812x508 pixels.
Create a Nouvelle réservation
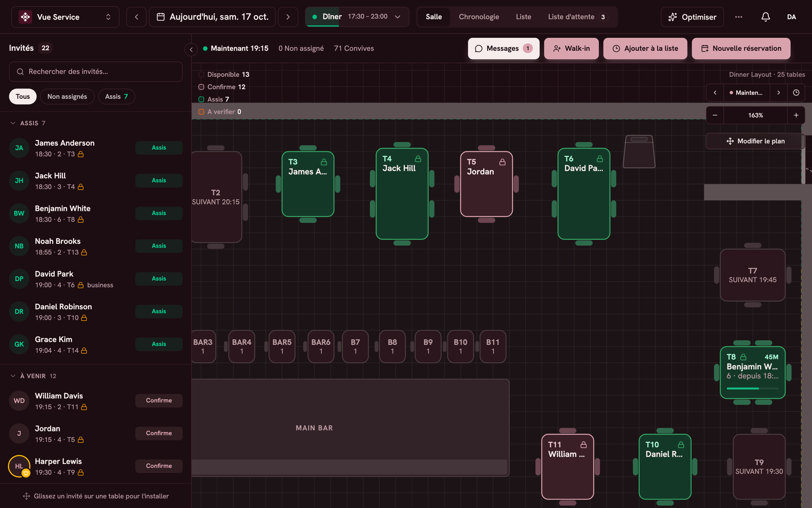pos(741,48)
